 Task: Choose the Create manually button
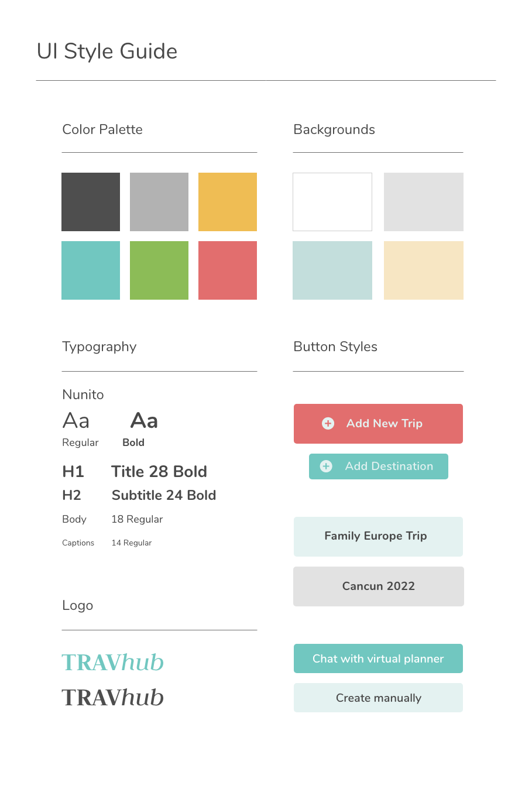[x=378, y=698]
